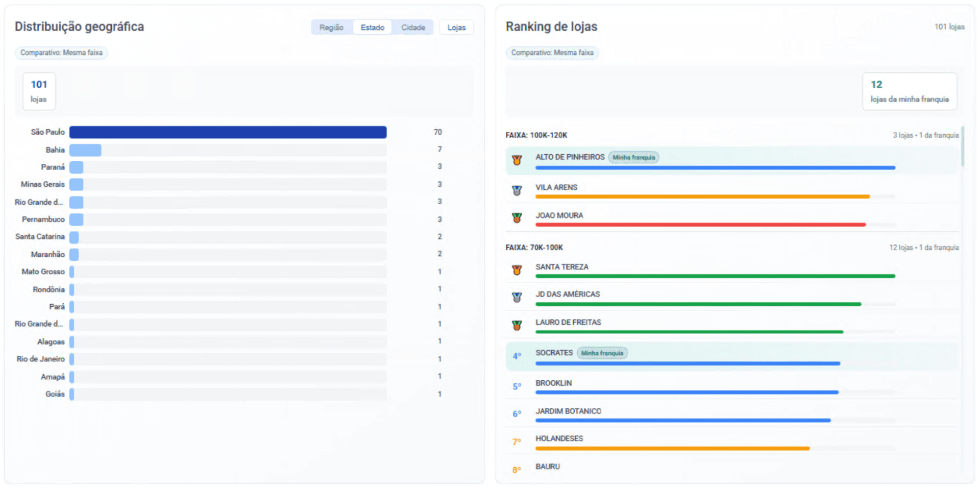Click gold medal icon beside ALTO DE PINHEIROS
The width and height of the screenshot is (980, 490).
pyautogui.click(x=517, y=160)
